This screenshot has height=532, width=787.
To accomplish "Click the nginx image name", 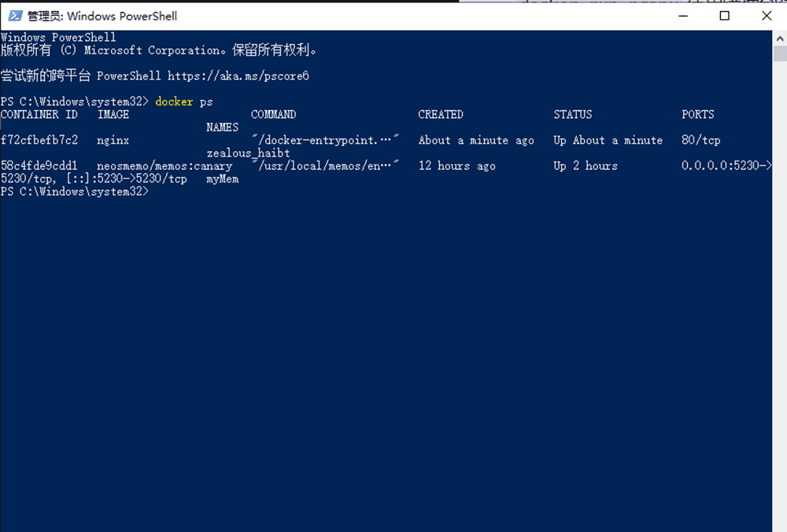I will (113, 140).
